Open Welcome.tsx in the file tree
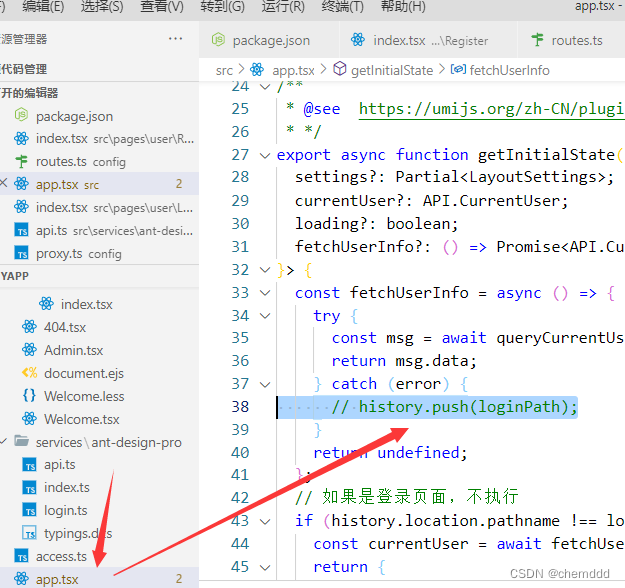 click(x=99, y=419)
